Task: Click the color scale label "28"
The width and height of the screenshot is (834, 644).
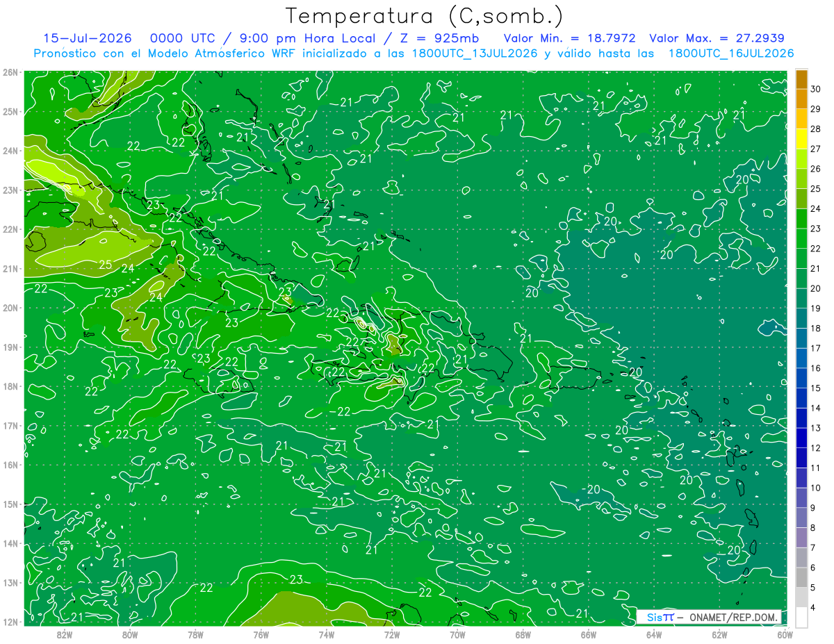Action: [x=816, y=129]
